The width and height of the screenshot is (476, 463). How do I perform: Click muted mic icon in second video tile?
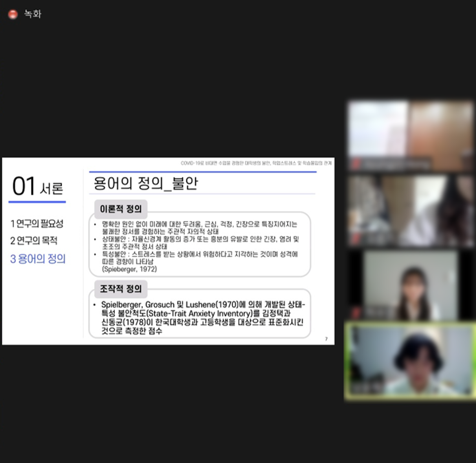pyautogui.click(x=354, y=239)
